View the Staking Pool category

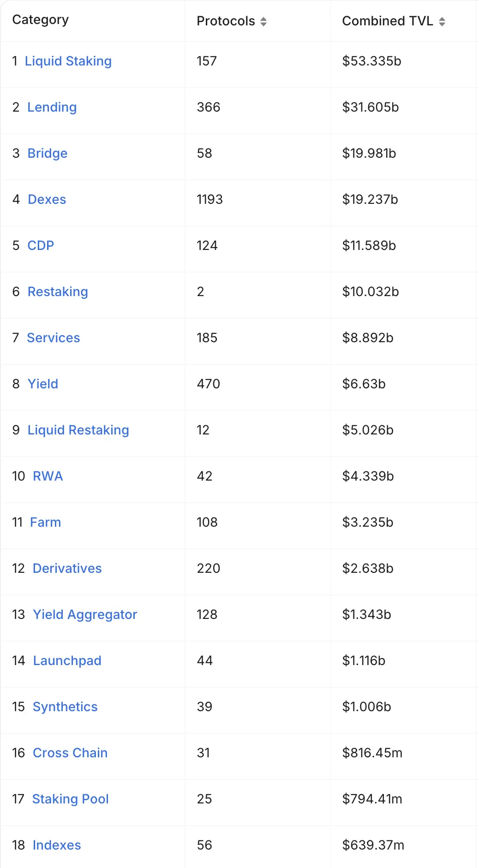tap(71, 799)
